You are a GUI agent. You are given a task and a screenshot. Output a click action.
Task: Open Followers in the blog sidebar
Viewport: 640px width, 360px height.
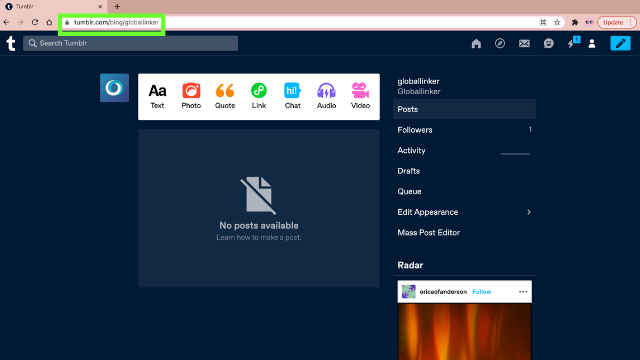click(464, 130)
